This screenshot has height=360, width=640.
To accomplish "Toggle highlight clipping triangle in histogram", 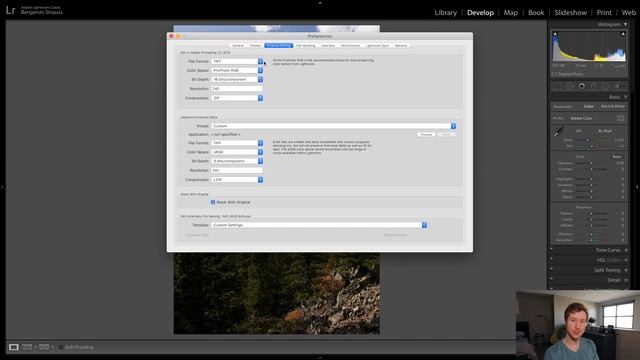I will (x=623, y=34).
